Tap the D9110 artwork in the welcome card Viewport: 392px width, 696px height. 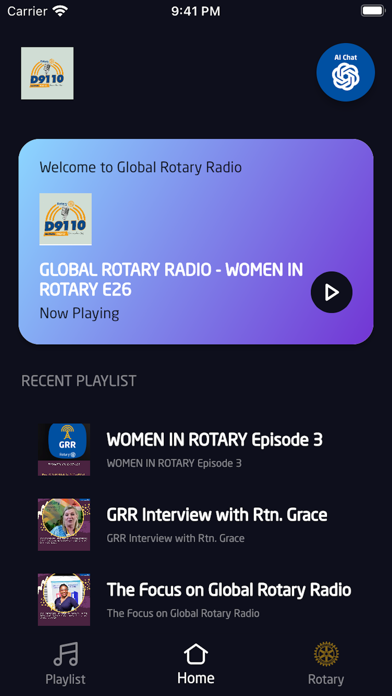(66, 219)
